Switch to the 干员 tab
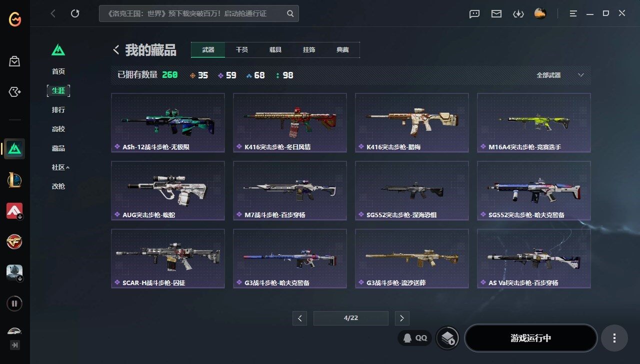640x364 pixels. tap(242, 50)
